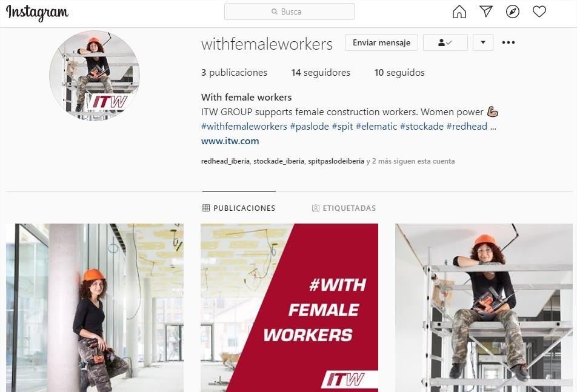Open the 14 seguidores list
Image resolution: width=577 pixels, height=392 pixels.
(321, 73)
